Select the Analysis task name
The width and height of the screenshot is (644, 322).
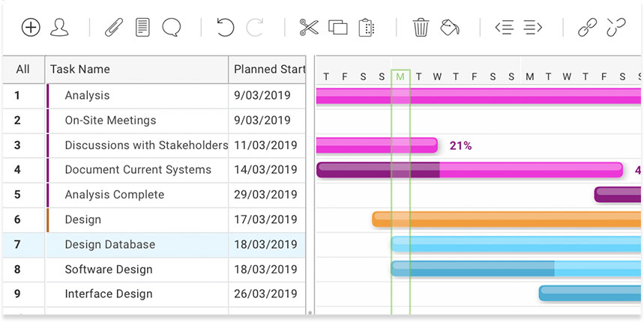(87, 96)
